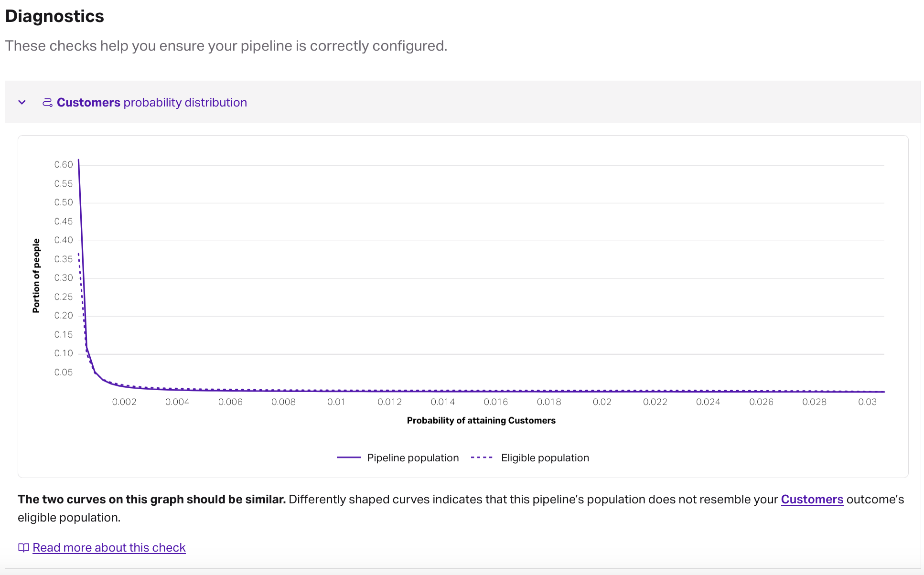
Task: Click the Probability of attaining Customers axis label
Action: coord(481,420)
